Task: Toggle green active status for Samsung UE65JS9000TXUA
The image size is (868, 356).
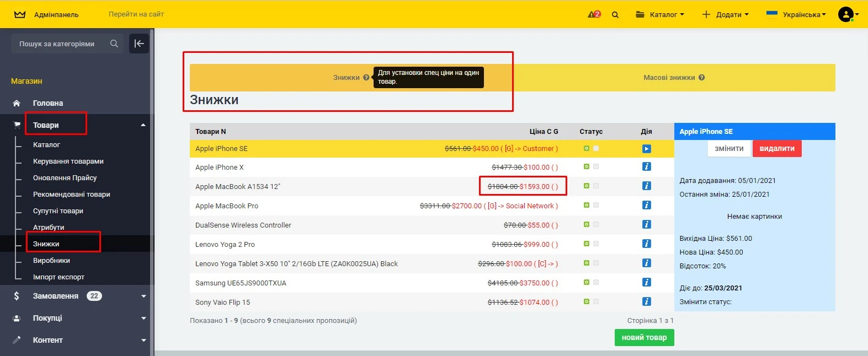Action: pos(586,282)
